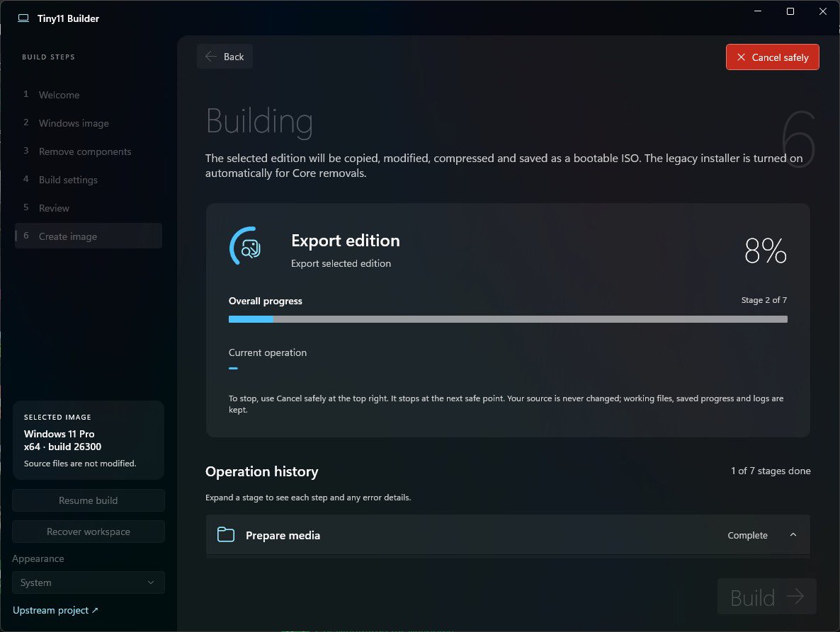Collapse the Prepare media stage chevron

[x=793, y=534]
